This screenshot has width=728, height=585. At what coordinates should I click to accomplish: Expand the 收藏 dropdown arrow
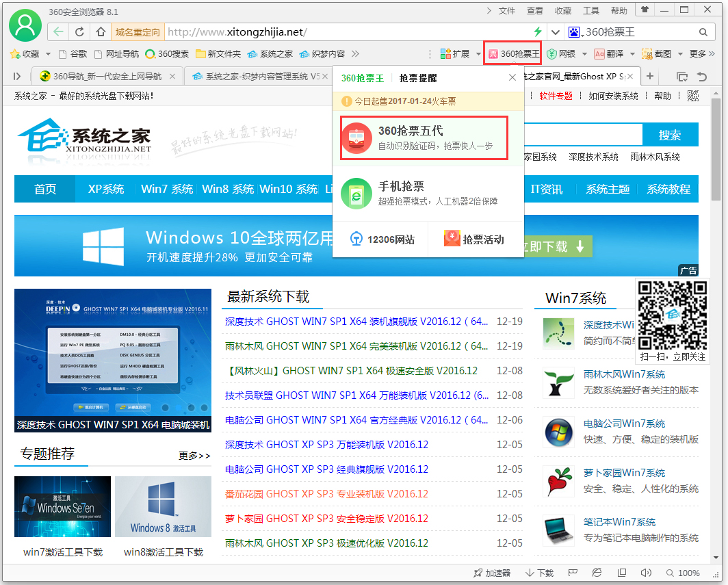click(x=48, y=54)
